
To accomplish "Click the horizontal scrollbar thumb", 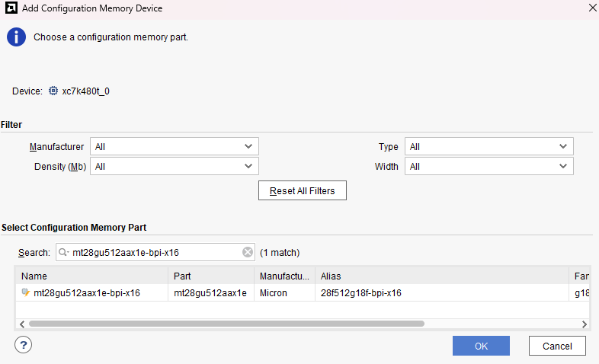I will coord(226,324).
